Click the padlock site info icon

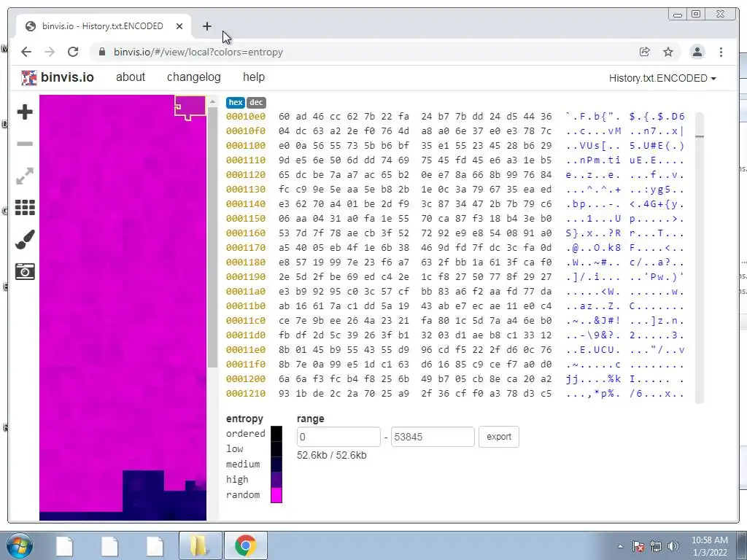(102, 52)
